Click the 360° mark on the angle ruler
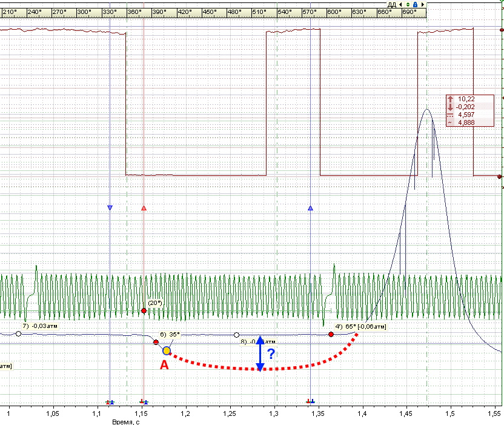This screenshot has height=425, width=504. pos(134,12)
